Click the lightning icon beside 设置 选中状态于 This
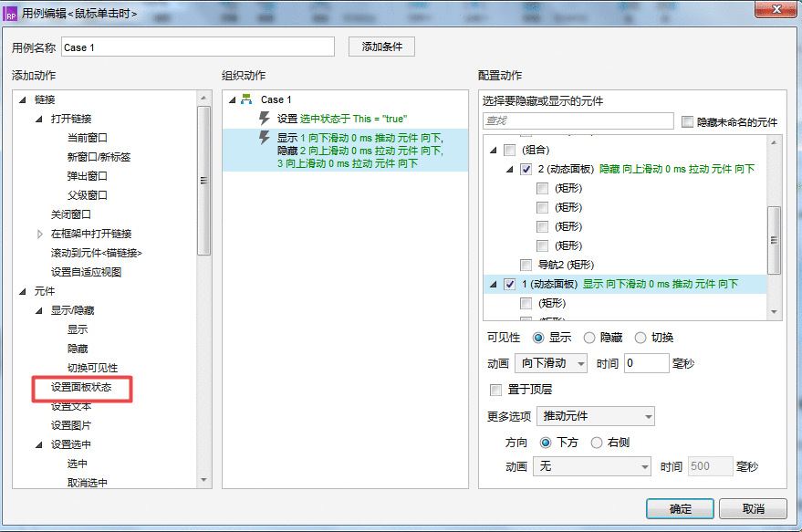This screenshot has height=532, width=802. point(265,118)
